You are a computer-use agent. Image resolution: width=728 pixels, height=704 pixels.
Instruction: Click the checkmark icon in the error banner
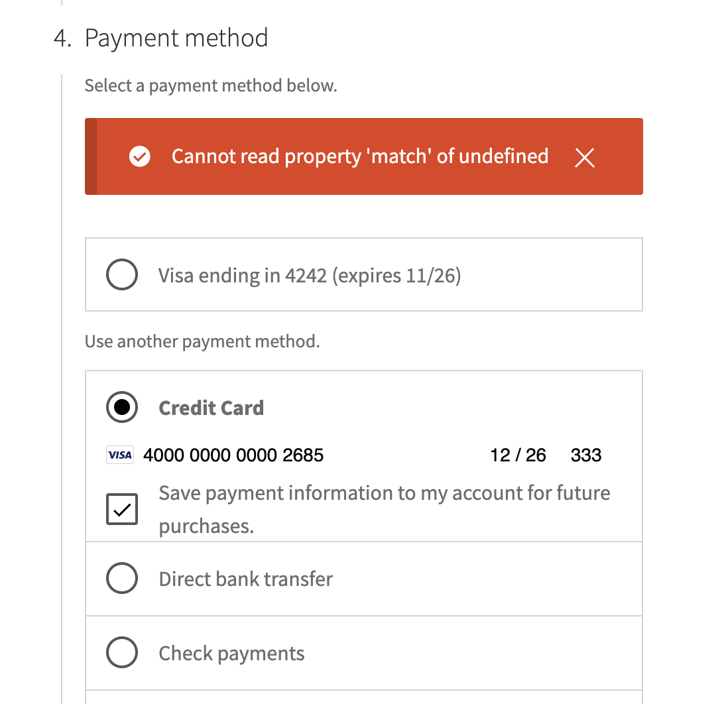click(x=139, y=156)
